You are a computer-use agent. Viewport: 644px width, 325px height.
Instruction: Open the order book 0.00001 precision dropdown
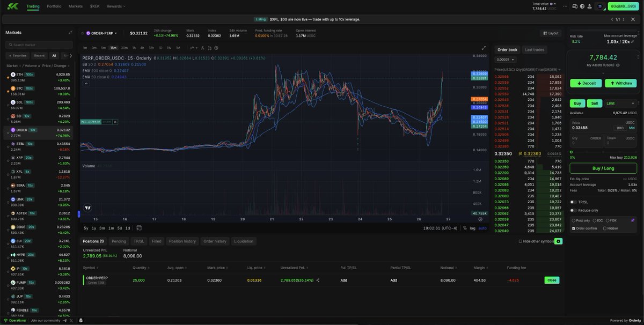point(505,60)
